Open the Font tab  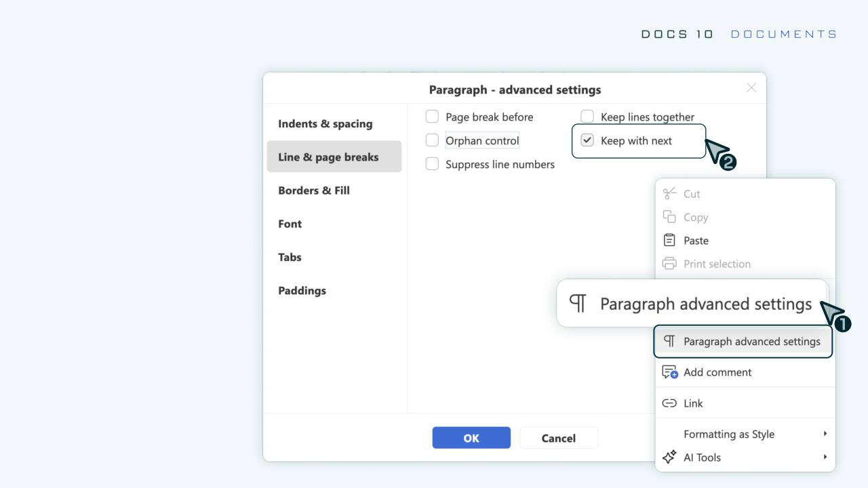tap(334, 224)
